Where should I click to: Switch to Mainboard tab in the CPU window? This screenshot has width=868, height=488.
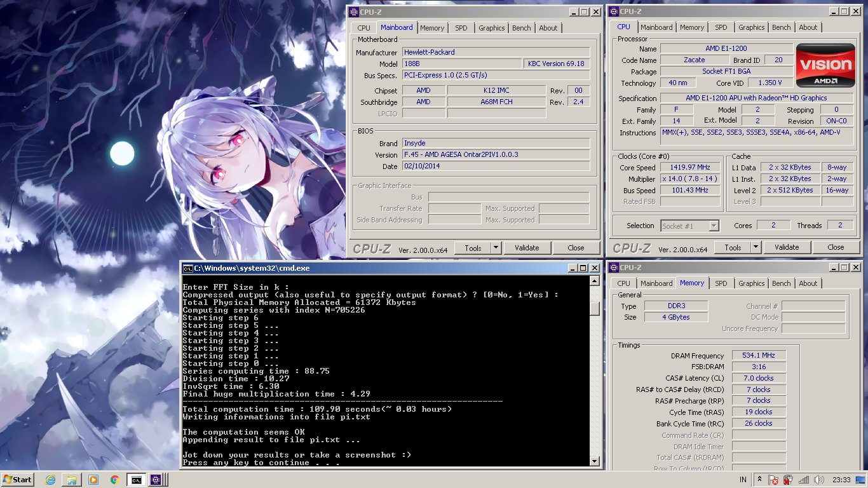point(656,27)
